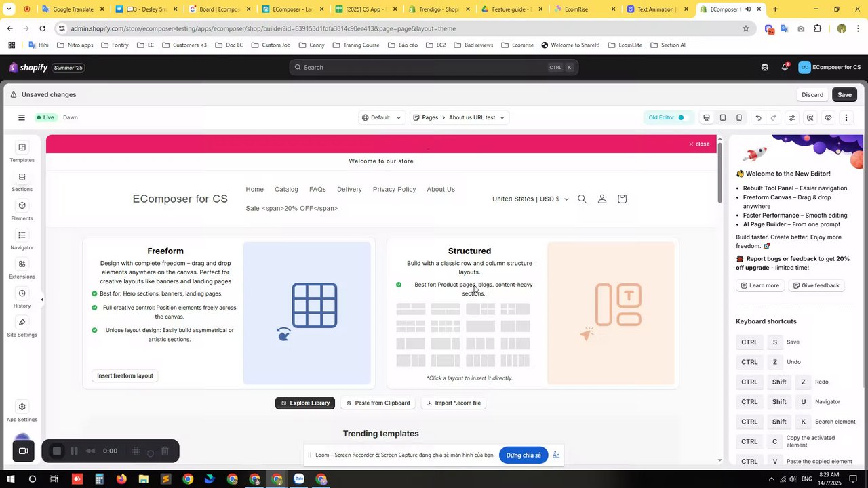
Task: Open more options (three dots) in editor toolbar
Action: click(x=846, y=117)
